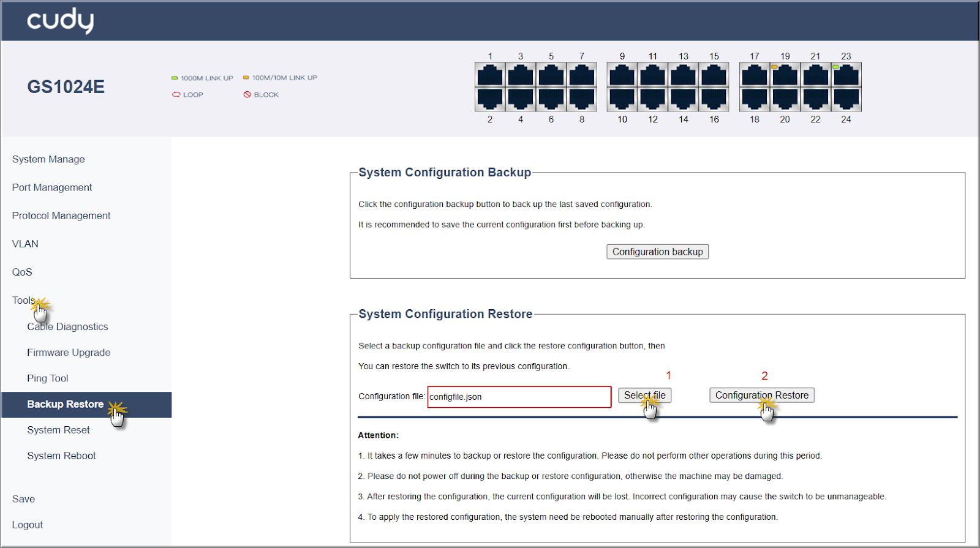Click port 6 jack icon

pyautogui.click(x=551, y=99)
